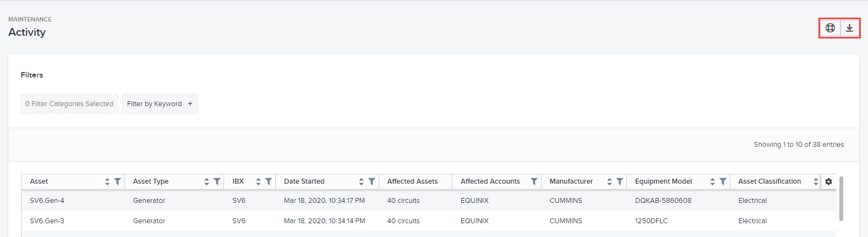Open the help lifebuoy icon

point(830,28)
